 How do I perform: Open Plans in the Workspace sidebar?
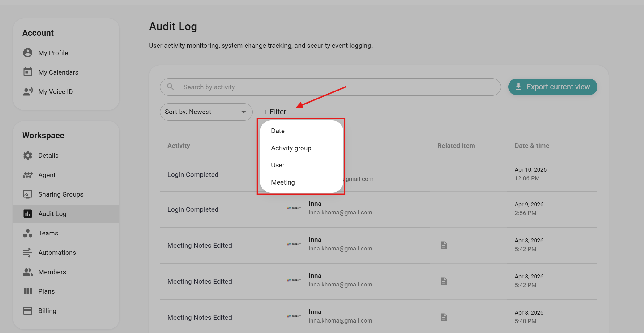click(x=47, y=291)
